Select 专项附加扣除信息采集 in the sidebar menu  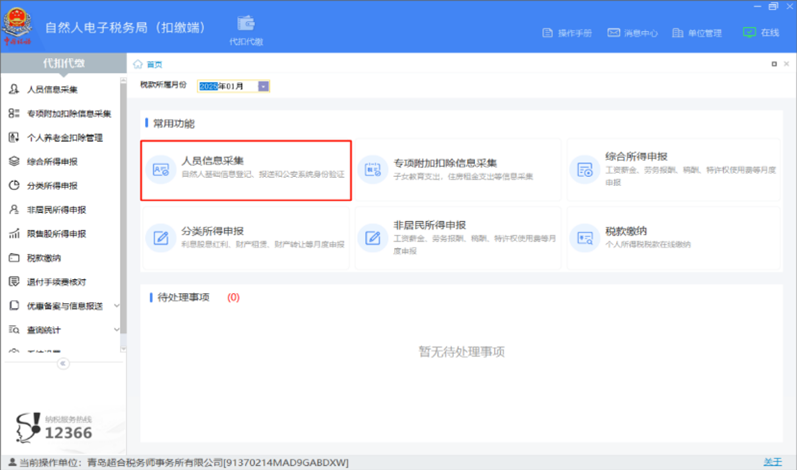point(69,113)
